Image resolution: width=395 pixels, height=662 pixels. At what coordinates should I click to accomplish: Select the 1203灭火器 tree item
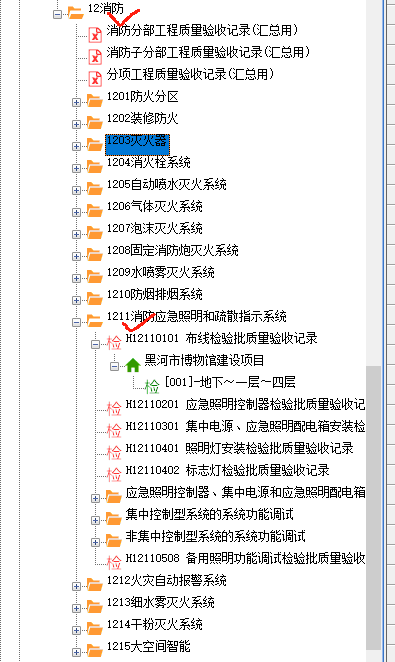(137, 145)
